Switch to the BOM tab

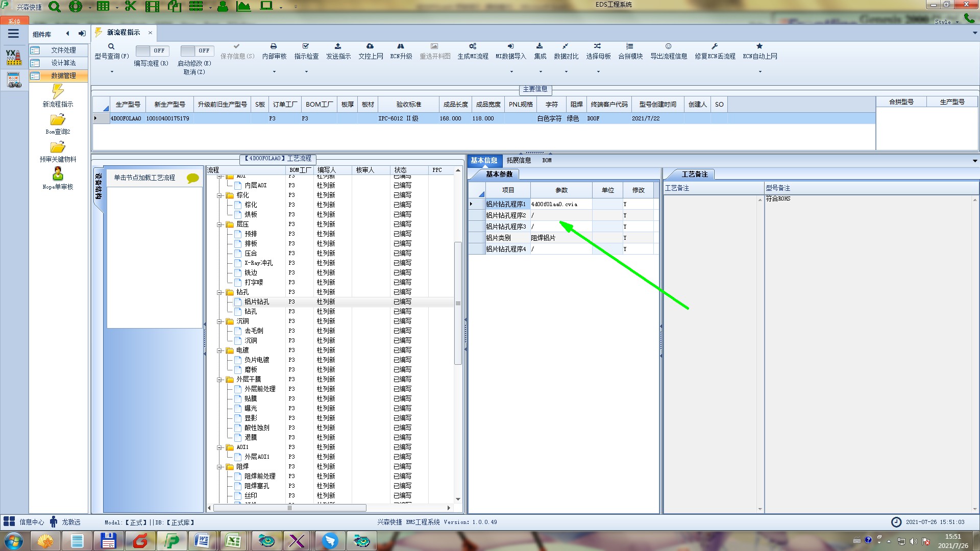coord(547,160)
